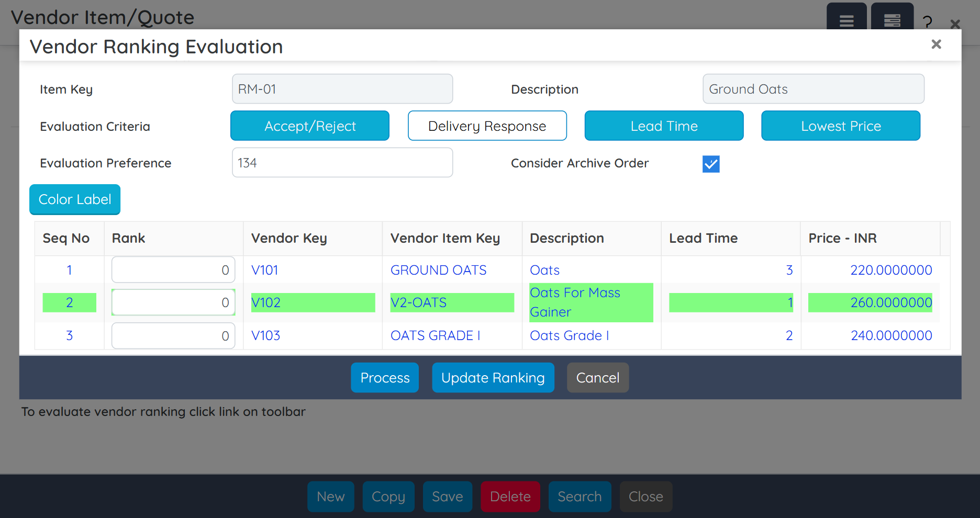Screen dimensions: 980x518
Task: Open vendor item key V2-OATS
Action: point(419,302)
